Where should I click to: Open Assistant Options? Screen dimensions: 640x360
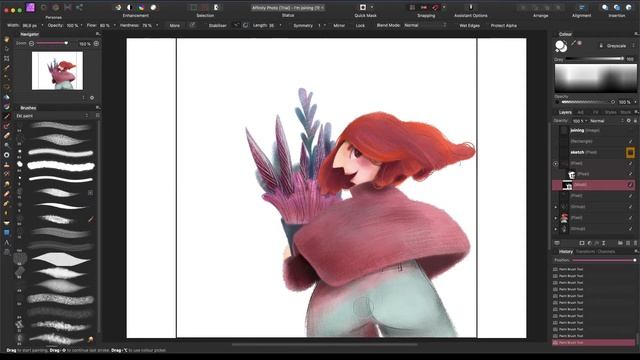[x=471, y=7]
